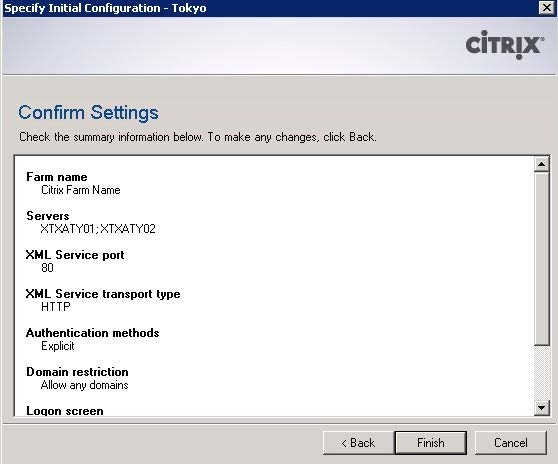Click the Authentication methods heading
558x464 pixels.
click(x=93, y=333)
